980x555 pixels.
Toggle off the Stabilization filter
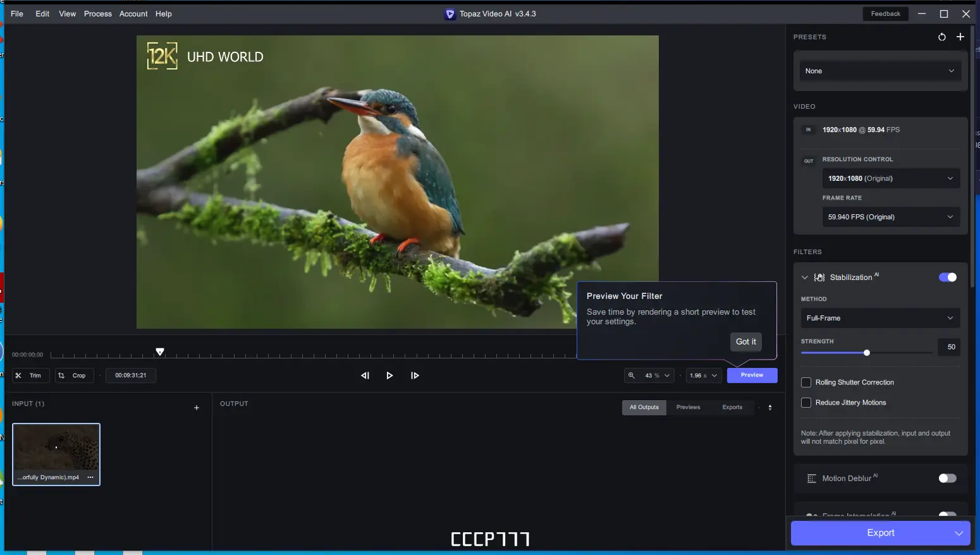pyautogui.click(x=947, y=277)
